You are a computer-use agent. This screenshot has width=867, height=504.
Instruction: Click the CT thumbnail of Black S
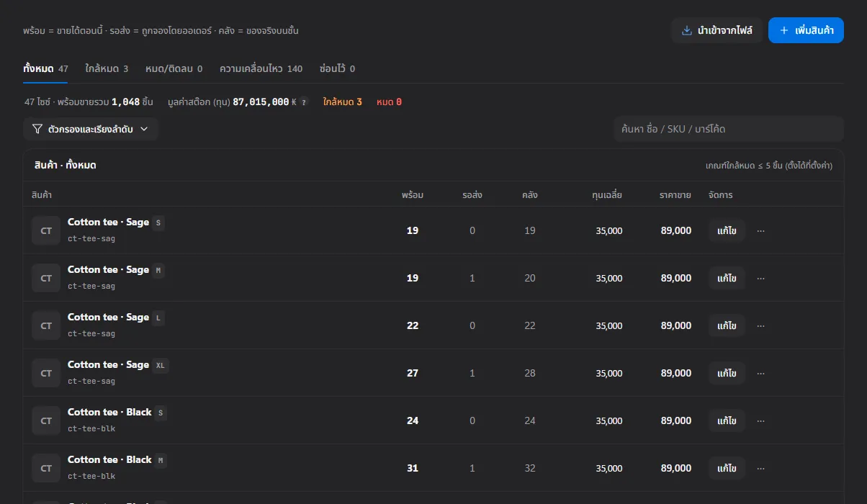46,420
